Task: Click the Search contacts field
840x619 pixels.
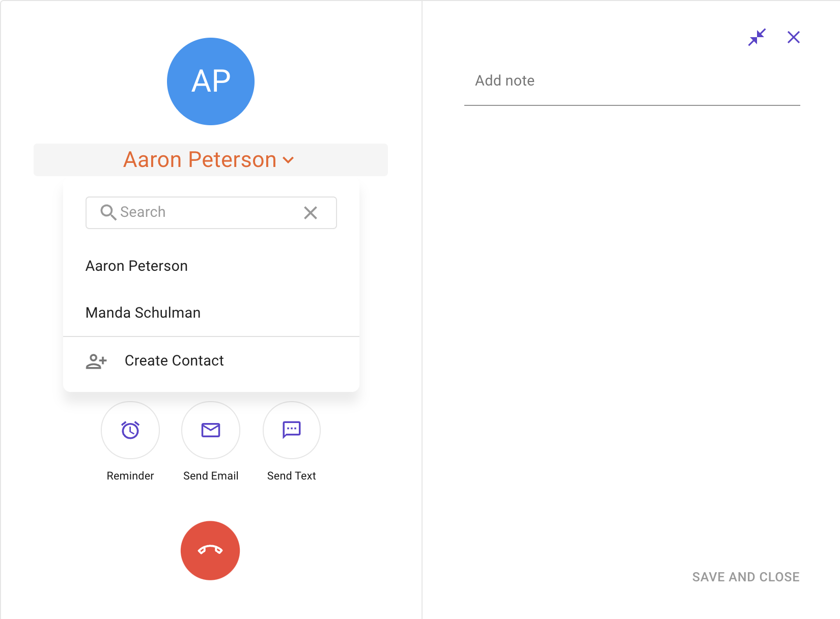Action: point(211,212)
